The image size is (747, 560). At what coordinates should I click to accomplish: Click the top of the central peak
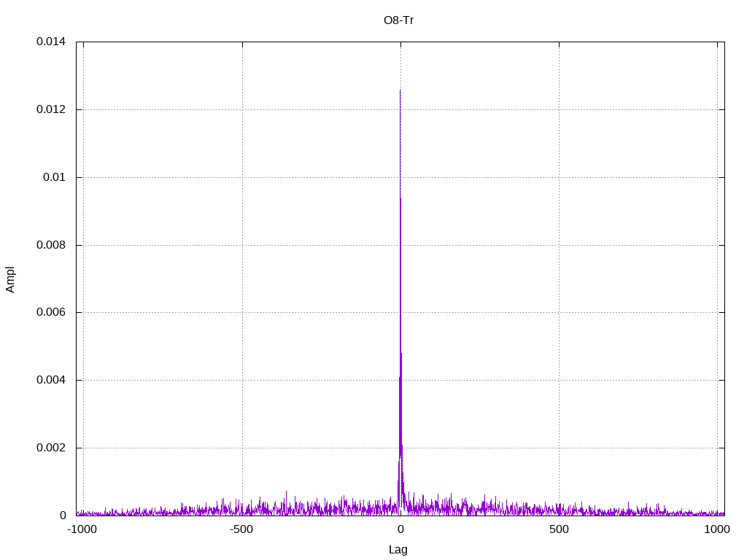point(400,90)
